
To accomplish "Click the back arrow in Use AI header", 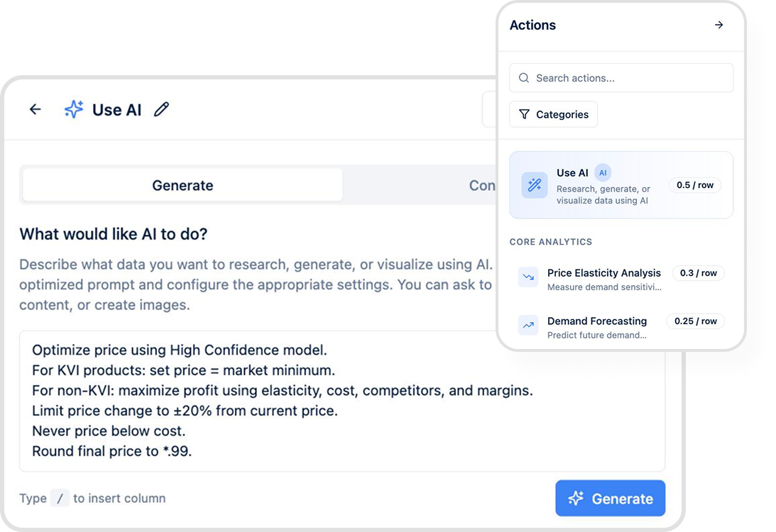I will 35,109.
